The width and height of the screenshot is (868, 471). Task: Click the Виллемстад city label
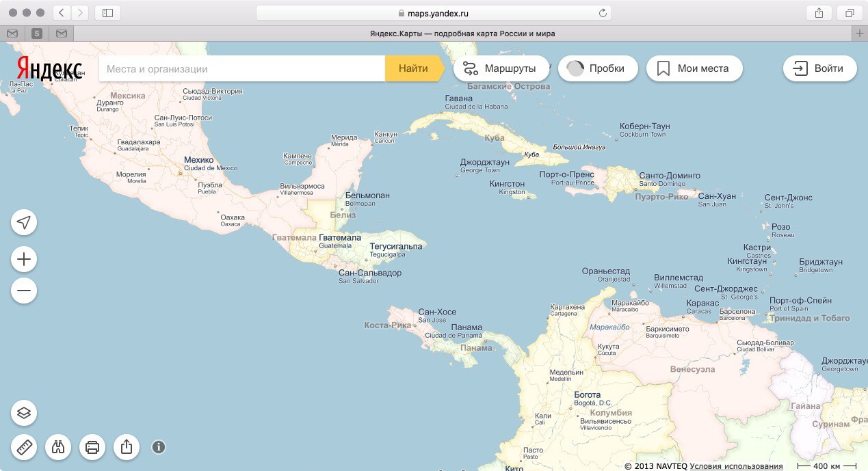[679, 278]
